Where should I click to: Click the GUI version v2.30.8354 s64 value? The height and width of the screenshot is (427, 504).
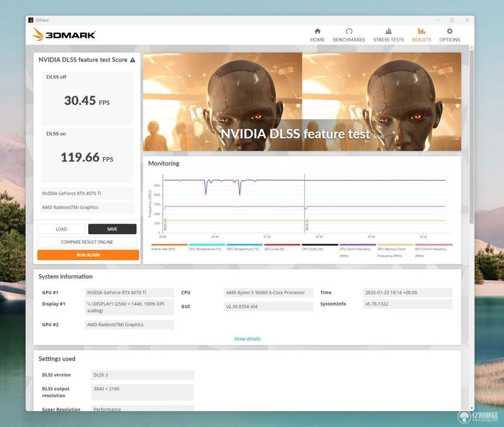(268, 307)
